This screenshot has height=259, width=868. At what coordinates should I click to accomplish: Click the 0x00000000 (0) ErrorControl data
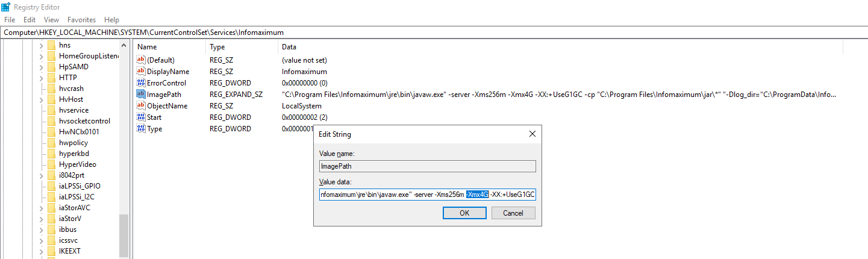pos(304,83)
